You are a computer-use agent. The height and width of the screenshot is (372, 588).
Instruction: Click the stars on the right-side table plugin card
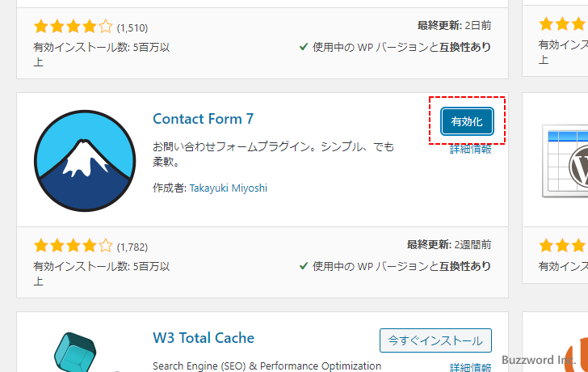pos(564,245)
